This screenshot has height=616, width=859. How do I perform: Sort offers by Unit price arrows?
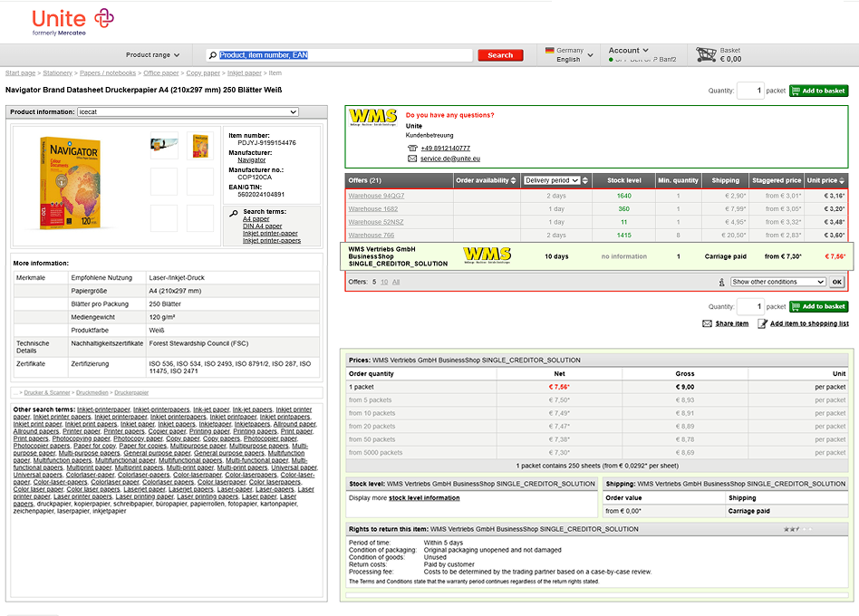[842, 180]
